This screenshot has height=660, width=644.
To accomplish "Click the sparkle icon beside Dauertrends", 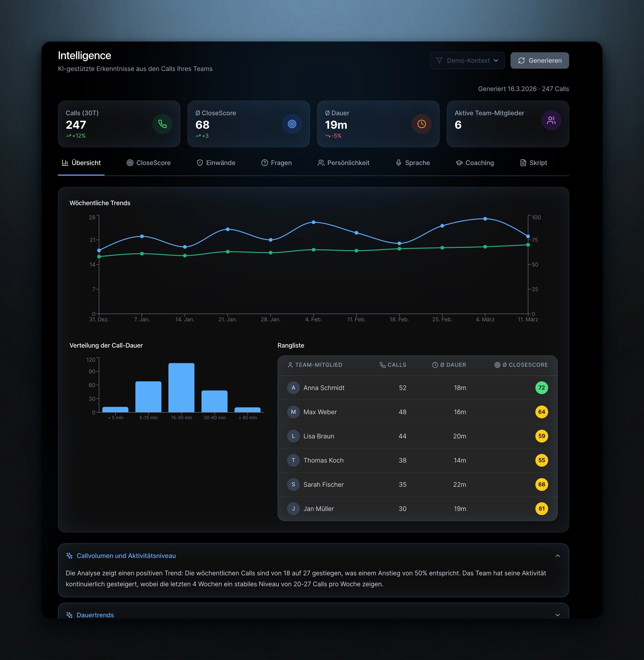I will [x=69, y=615].
